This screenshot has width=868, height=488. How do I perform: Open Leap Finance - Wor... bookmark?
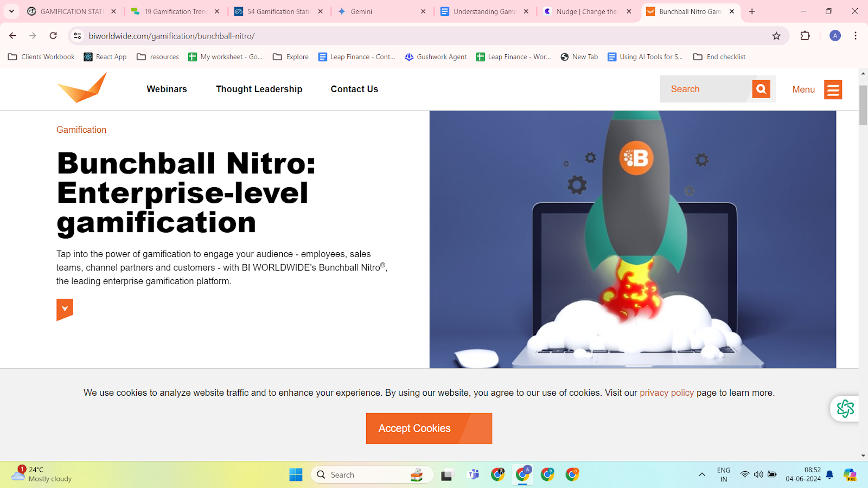tap(513, 56)
